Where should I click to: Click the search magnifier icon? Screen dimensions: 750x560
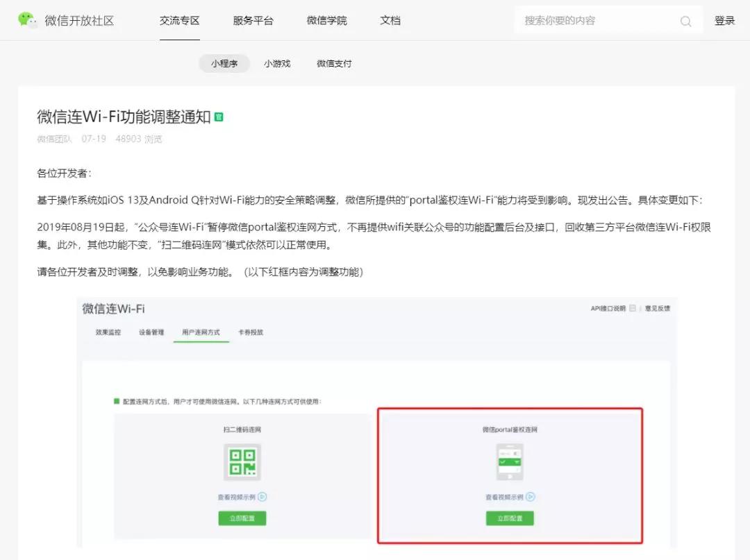[685, 21]
